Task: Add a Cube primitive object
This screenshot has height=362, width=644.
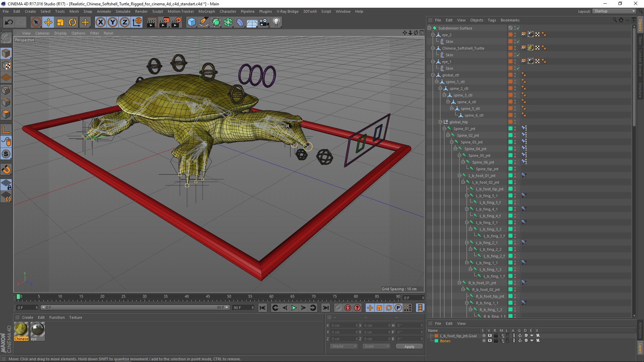Action: pyautogui.click(x=192, y=22)
